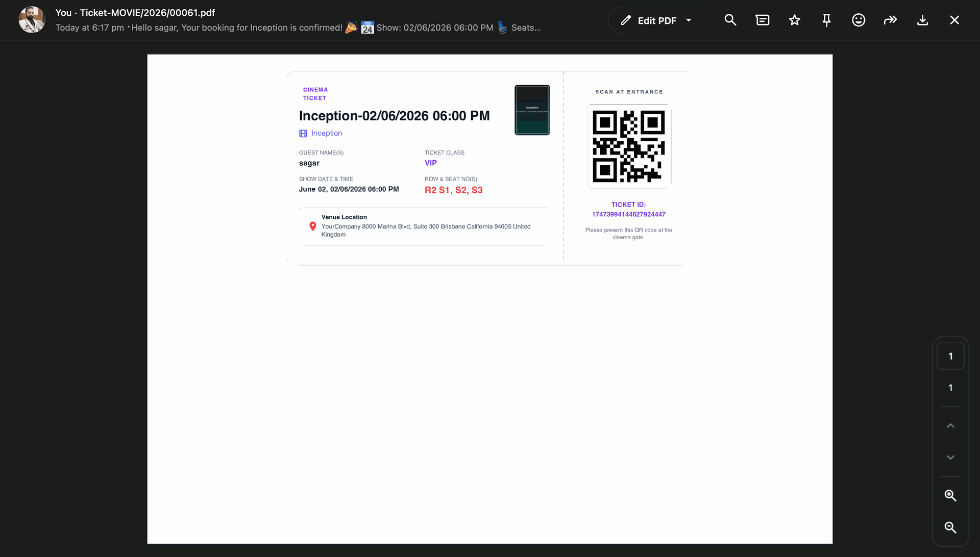This screenshot has width=980, height=557.
Task: Open search in the PDF viewer
Action: click(730, 20)
